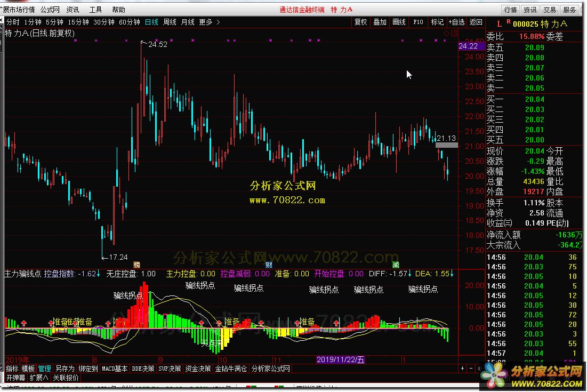Click the 主力骗钱点 indicator title

[x=22, y=274]
